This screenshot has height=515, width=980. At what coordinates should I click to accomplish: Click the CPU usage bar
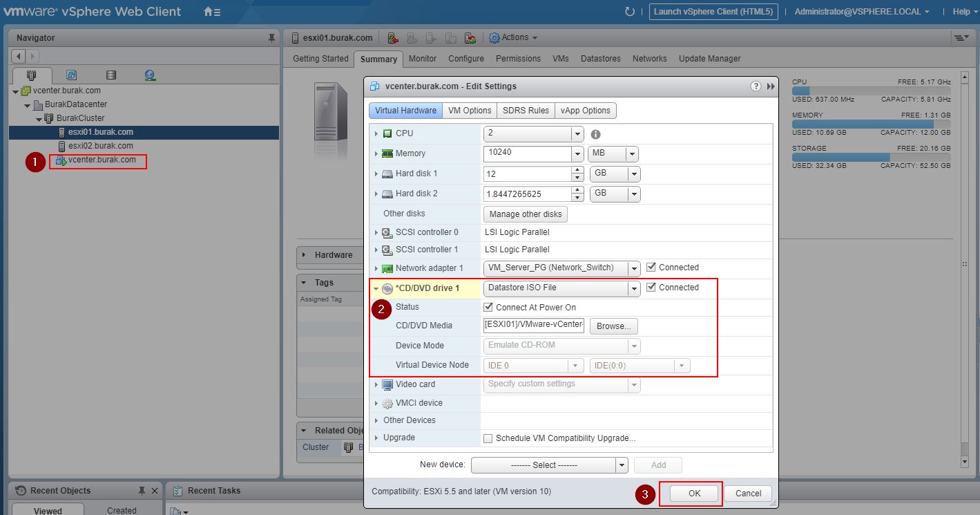871,91
